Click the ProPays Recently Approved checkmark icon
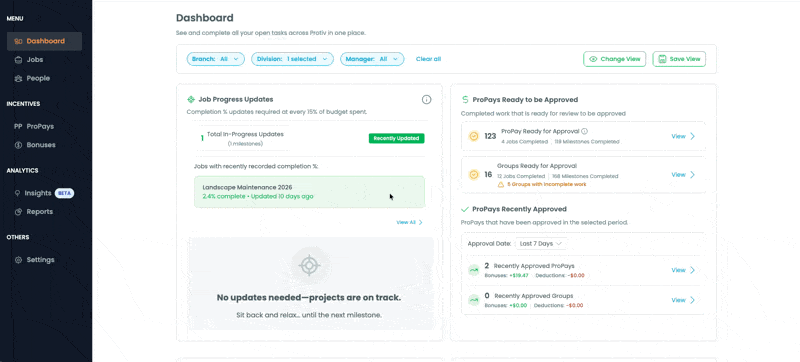Image resolution: width=800 pixels, height=362 pixels. coord(465,209)
